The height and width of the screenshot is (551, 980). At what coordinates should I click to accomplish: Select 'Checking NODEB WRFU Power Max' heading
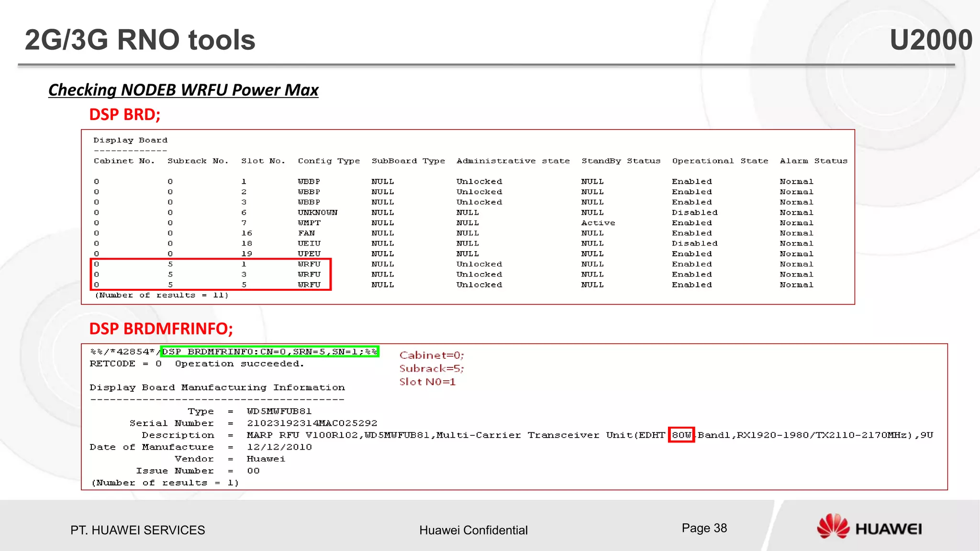(x=183, y=90)
